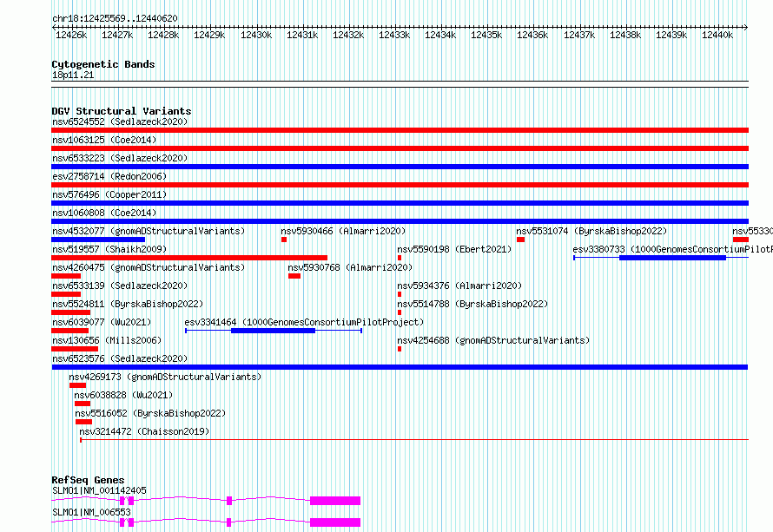Screen dimensions: 773x532
Task: Select the nsv4269173 (gnomADStructuralVariants) label
Action: click(x=165, y=377)
